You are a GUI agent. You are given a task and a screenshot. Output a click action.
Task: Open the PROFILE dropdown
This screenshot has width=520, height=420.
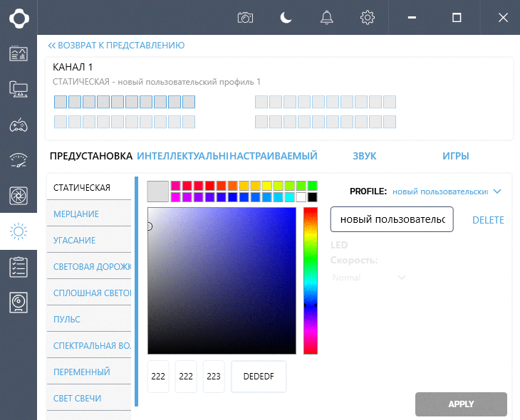coord(447,191)
